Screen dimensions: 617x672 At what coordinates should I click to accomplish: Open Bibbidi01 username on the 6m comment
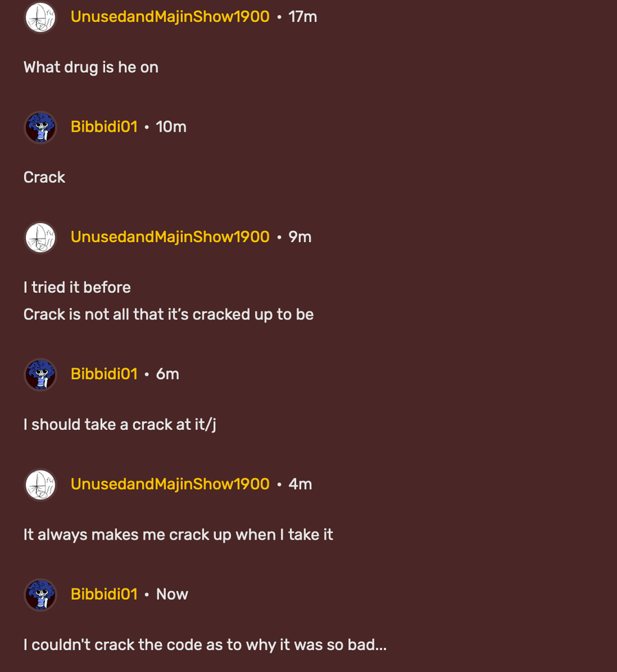(x=104, y=374)
